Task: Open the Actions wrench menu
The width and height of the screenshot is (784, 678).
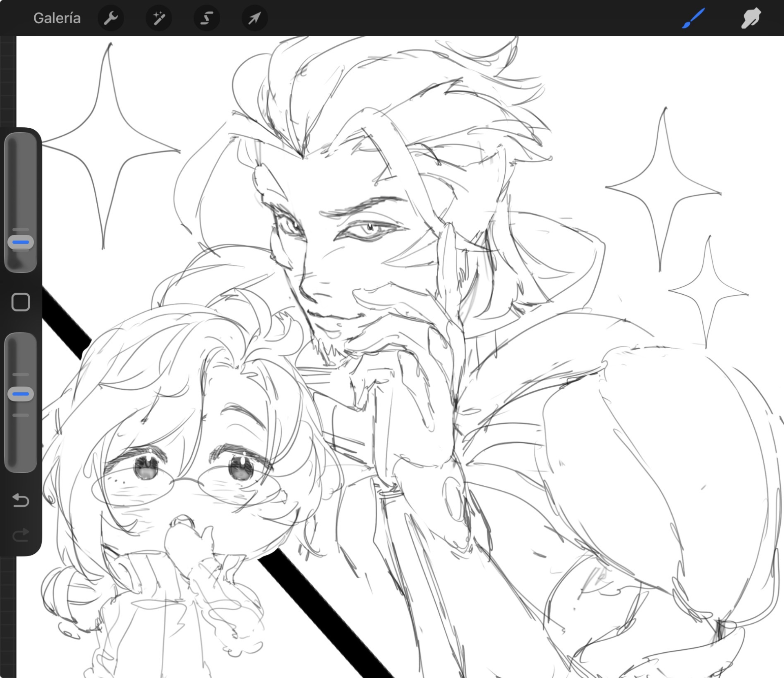Action: point(111,18)
